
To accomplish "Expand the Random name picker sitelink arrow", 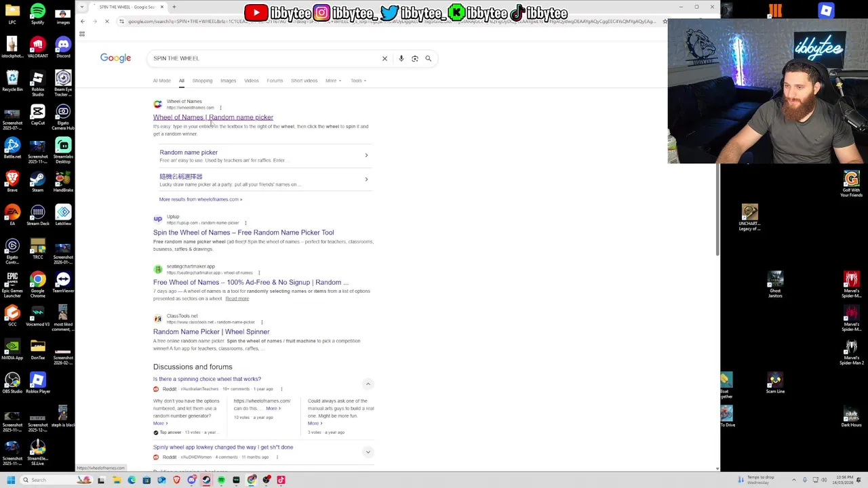I will point(366,155).
